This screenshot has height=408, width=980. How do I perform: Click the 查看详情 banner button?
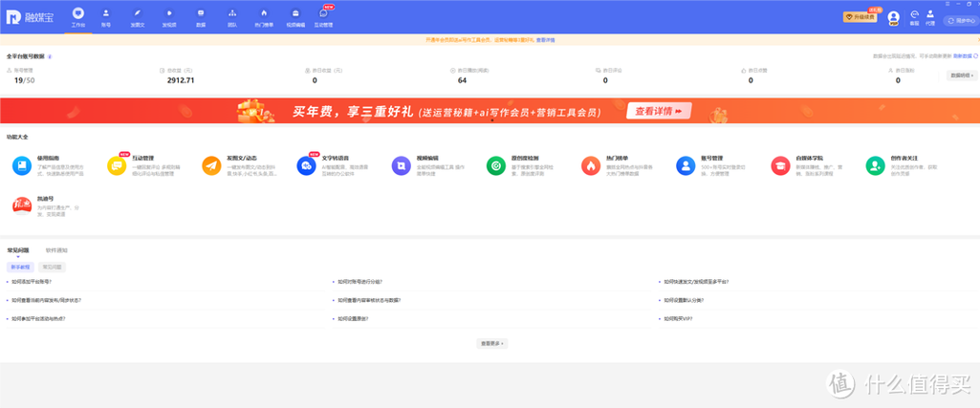pos(659,111)
